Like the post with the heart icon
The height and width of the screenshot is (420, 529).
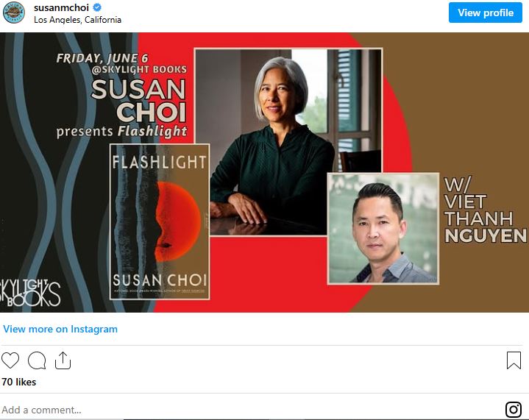(10, 360)
